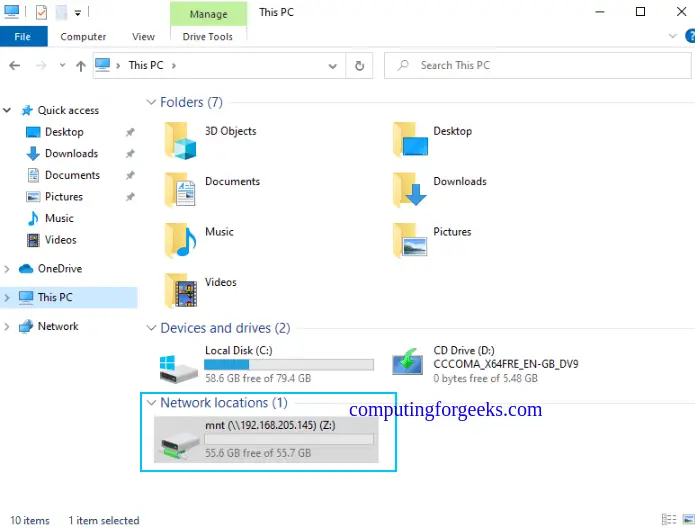Select Downloads in Quick access sidebar
The height and width of the screenshot is (528, 695).
pyautogui.click(x=71, y=153)
